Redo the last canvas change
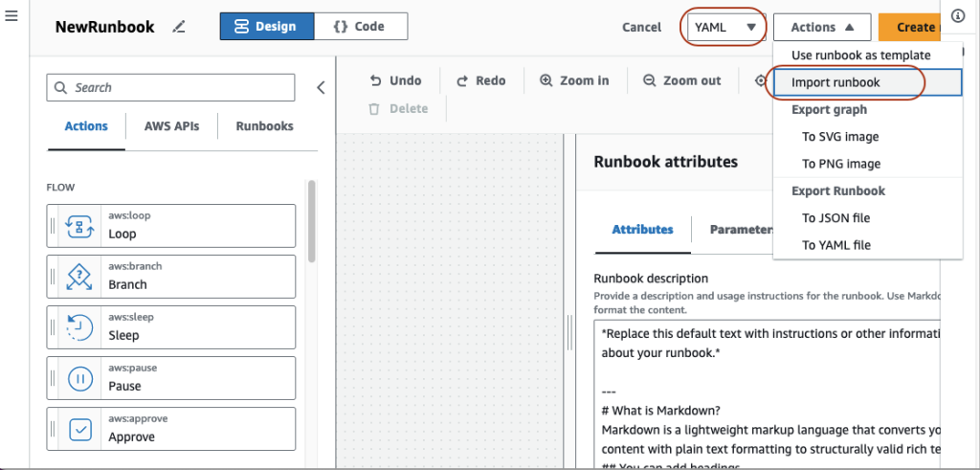This screenshot has height=470, width=980. click(480, 80)
